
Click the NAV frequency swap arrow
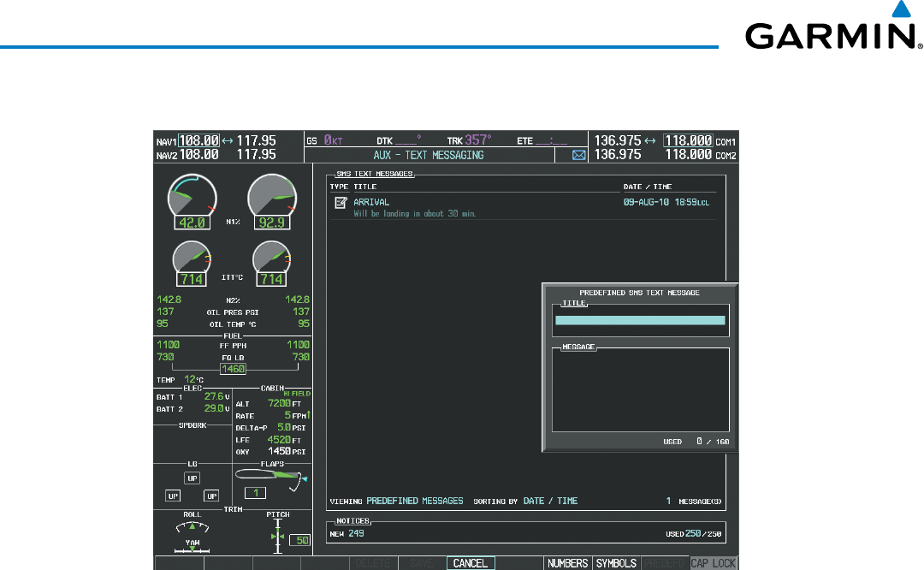228,141
